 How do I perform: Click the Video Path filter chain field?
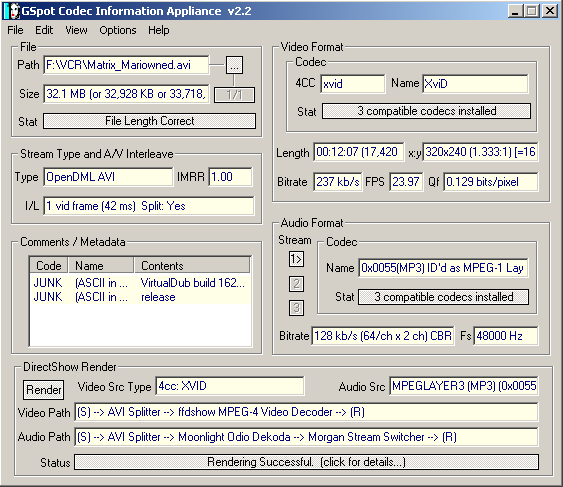[306, 412]
